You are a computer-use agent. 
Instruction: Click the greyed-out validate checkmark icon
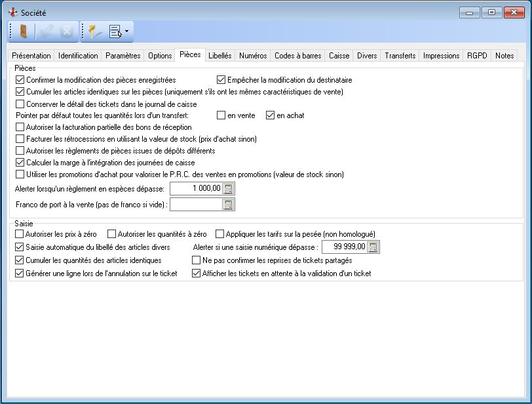click(x=45, y=31)
